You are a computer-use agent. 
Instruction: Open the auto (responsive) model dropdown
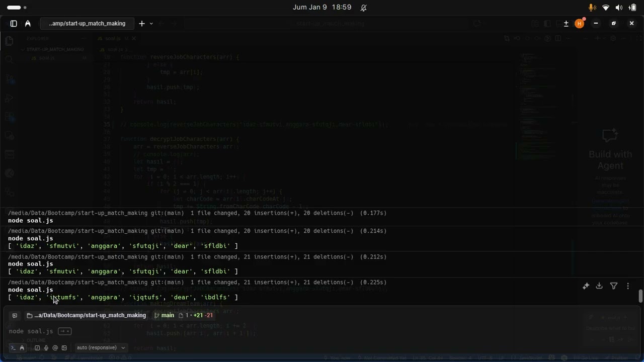pyautogui.click(x=101, y=348)
